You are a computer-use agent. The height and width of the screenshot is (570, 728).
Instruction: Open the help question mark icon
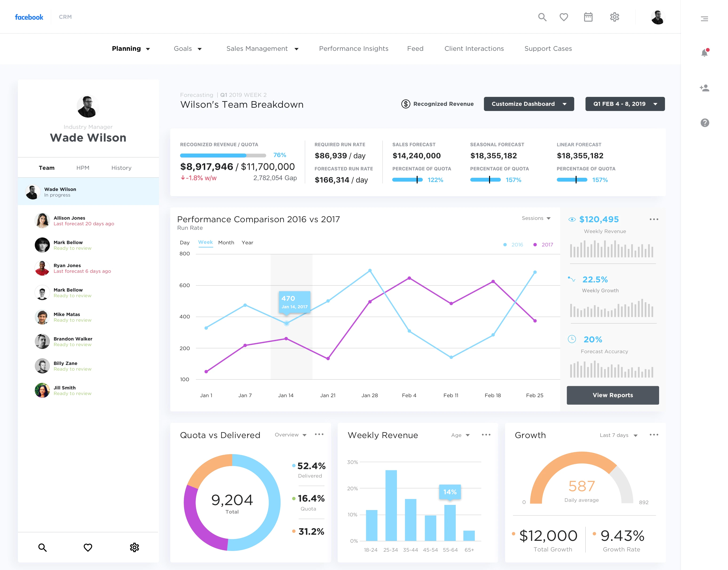(x=705, y=123)
